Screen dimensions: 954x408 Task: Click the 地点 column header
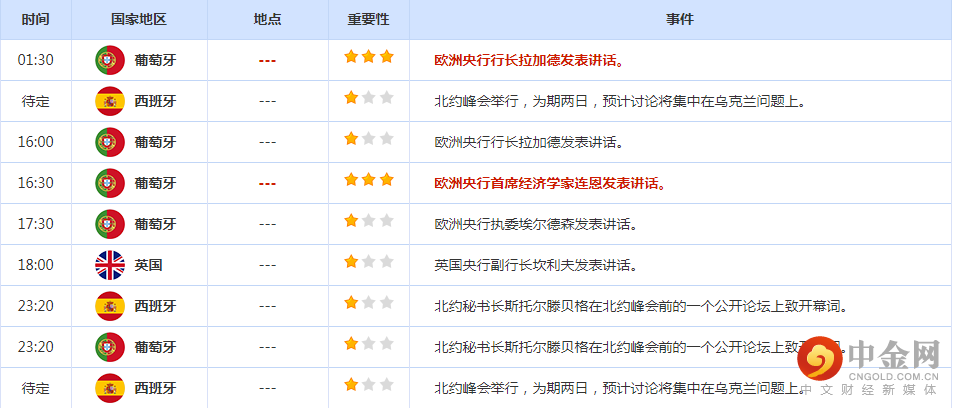tap(267, 19)
